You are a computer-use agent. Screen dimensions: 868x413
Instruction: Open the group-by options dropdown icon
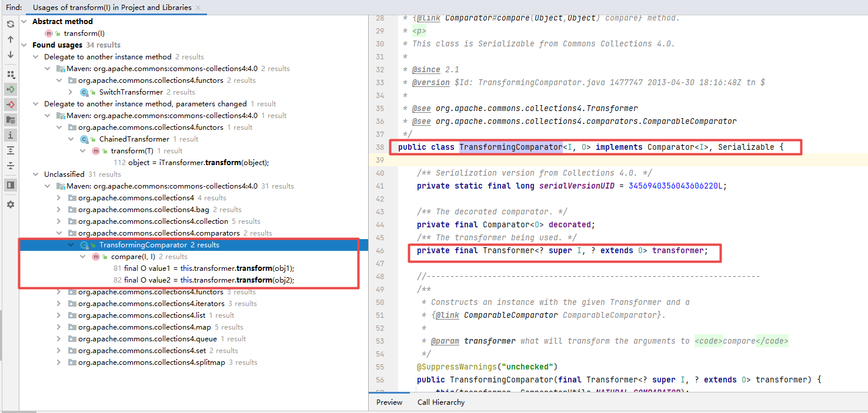[11, 75]
